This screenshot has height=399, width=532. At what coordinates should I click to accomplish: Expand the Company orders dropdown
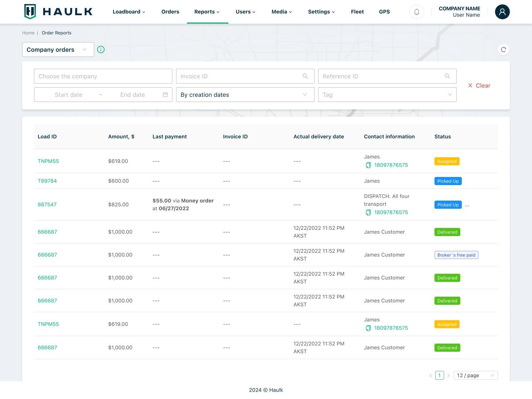[58, 50]
